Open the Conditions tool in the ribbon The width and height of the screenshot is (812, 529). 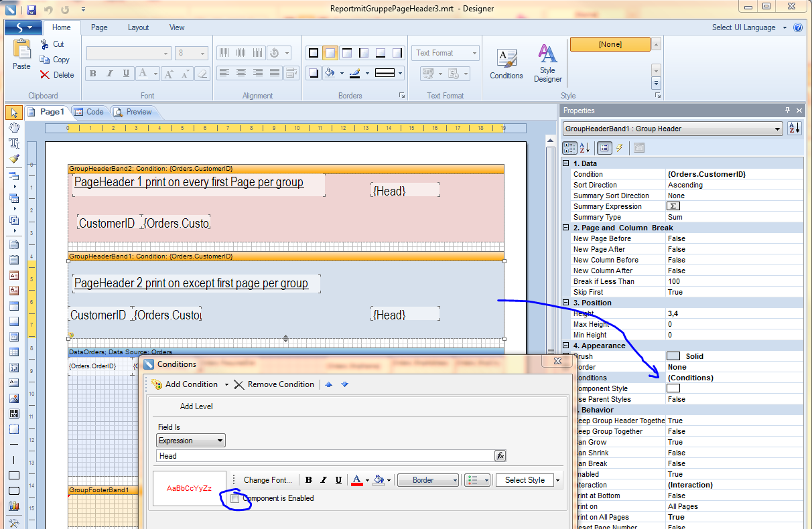tap(506, 64)
